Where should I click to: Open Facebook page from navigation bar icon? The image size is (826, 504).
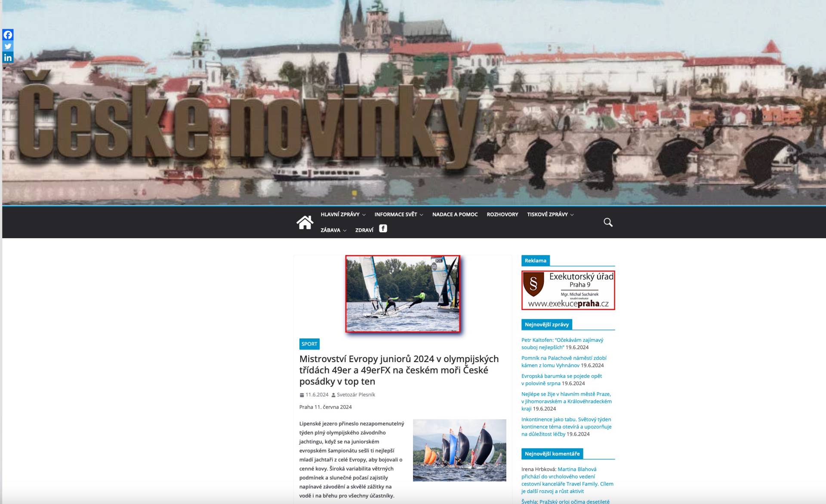[x=383, y=229]
